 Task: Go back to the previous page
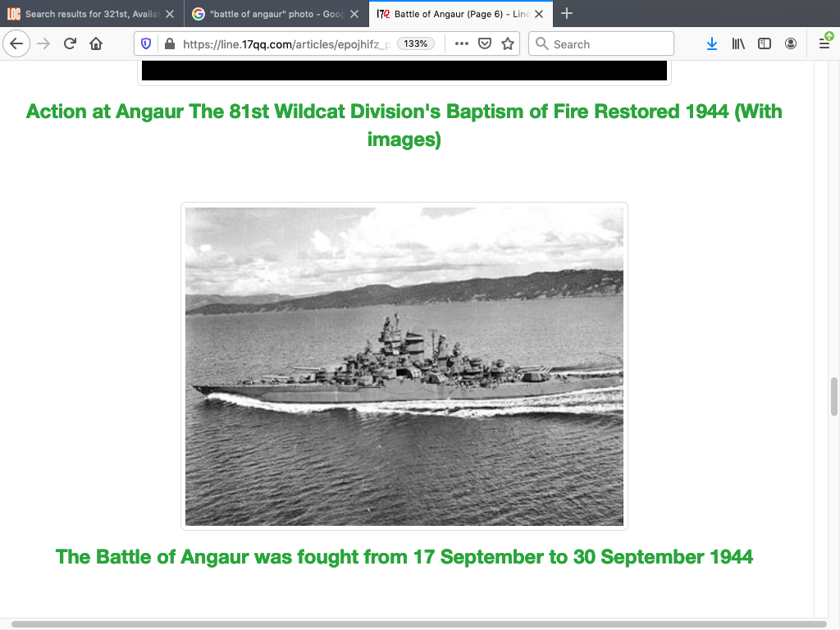[x=16, y=43]
